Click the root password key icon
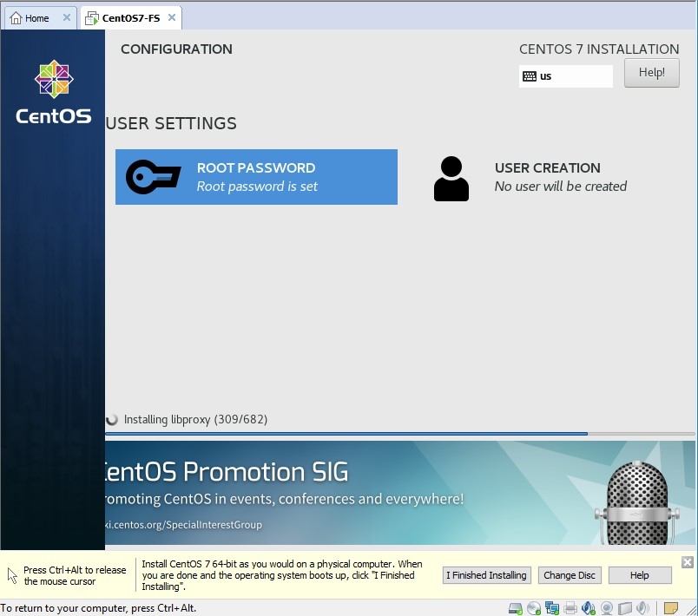698x616 pixels. pos(153,177)
